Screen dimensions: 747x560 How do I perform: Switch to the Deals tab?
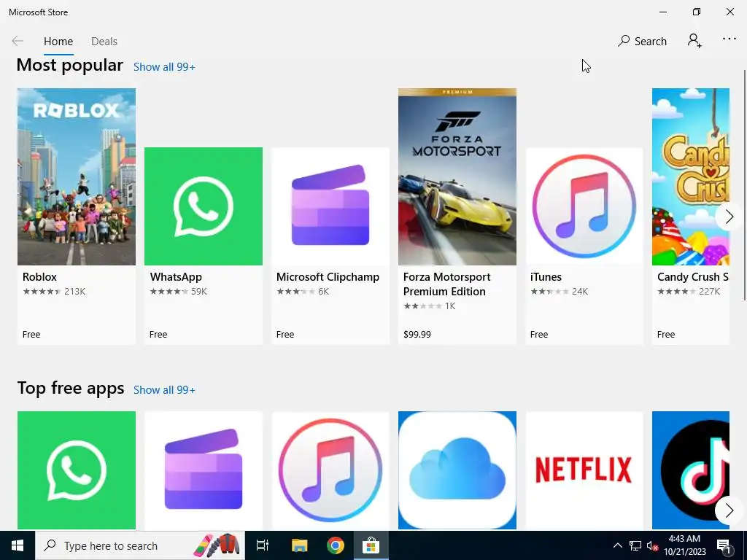tap(104, 42)
